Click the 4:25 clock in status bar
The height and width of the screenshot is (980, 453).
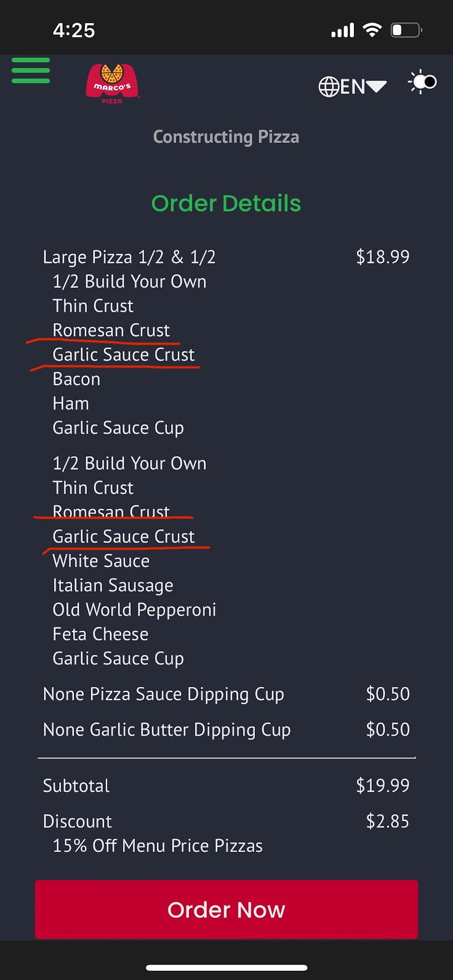click(74, 31)
